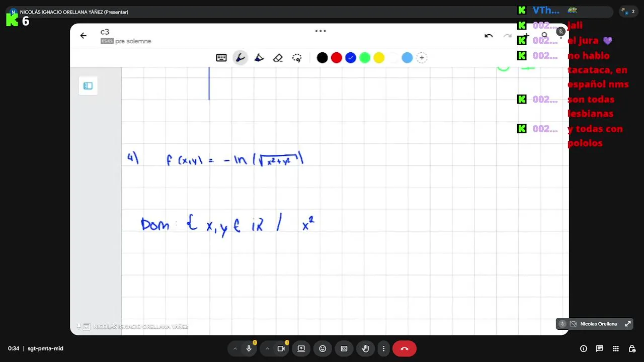Image resolution: width=644 pixels, height=362 pixels.
Task: Select the lasso selection tool
Action: 297,58
